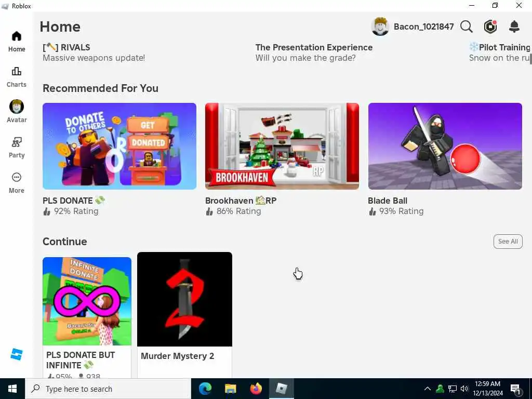Click the Brookhaven RP title text
This screenshot has height=399, width=532.
241,201
